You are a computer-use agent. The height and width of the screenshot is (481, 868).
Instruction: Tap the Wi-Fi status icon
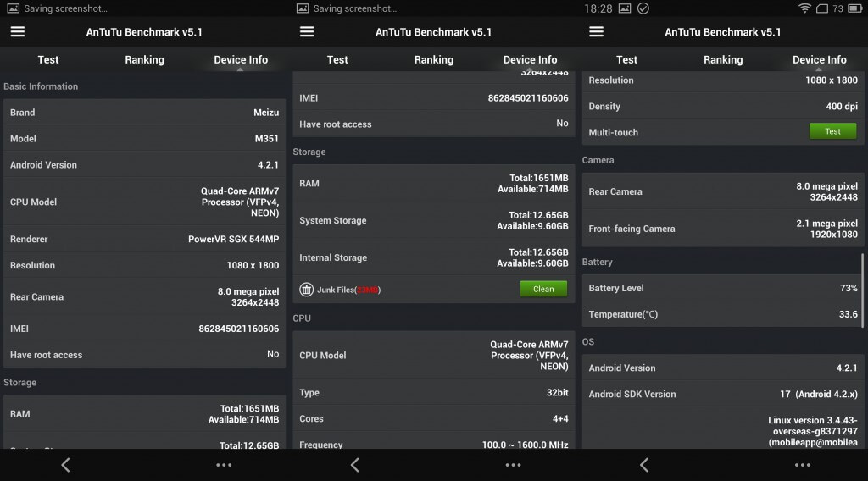click(804, 8)
